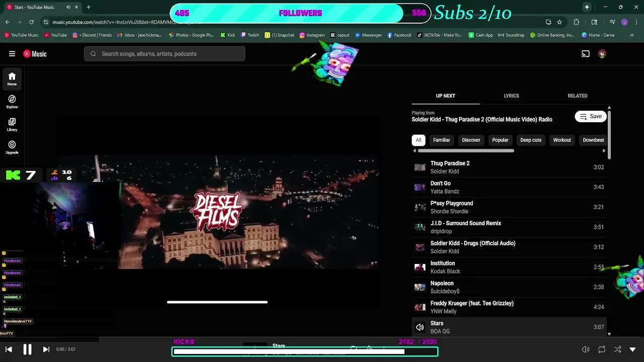
Task: Open Explore in the sidebar
Action: tap(12, 102)
